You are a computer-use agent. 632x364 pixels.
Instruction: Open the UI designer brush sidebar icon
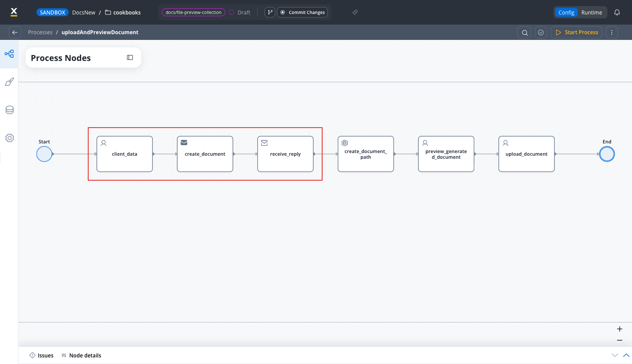point(9,82)
